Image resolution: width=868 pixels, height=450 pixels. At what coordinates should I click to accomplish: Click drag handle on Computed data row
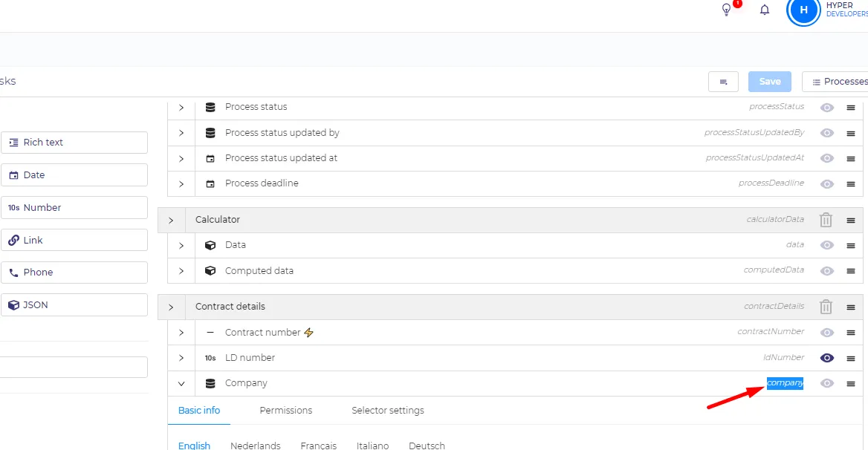851,272
